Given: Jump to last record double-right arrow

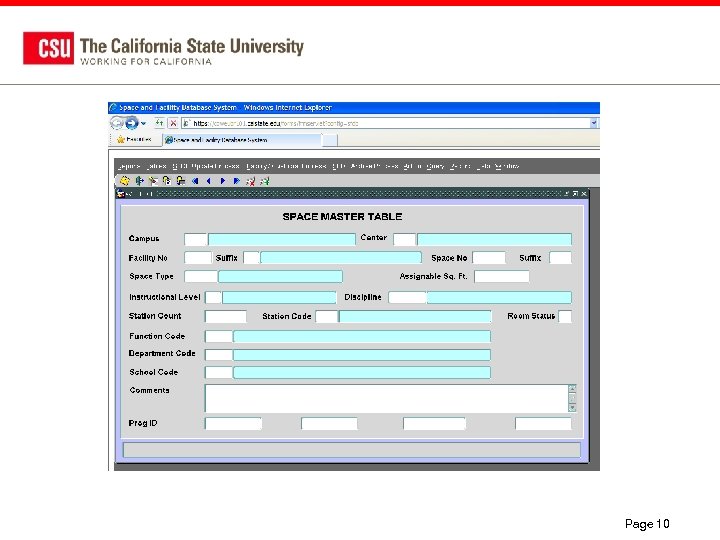Looking at the screenshot, I should [x=236, y=181].
